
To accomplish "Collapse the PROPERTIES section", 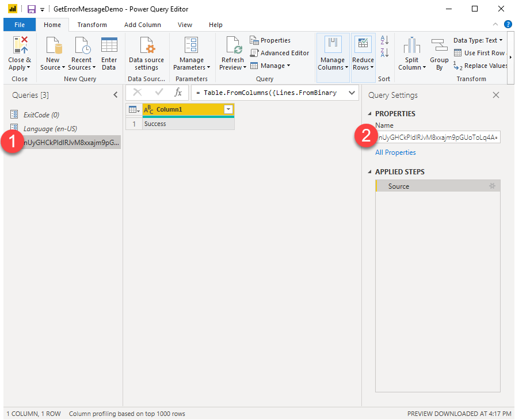I will (x=369, y=113).
